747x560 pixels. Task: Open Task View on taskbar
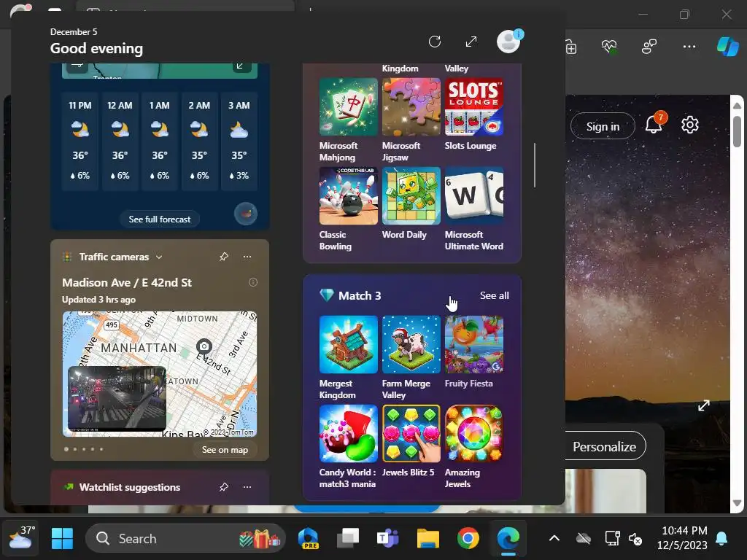pos(348,539)
